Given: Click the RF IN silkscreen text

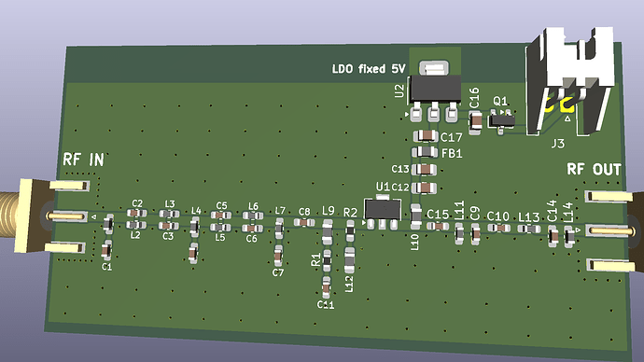Looking at the screenshot, I should point(83,160).
